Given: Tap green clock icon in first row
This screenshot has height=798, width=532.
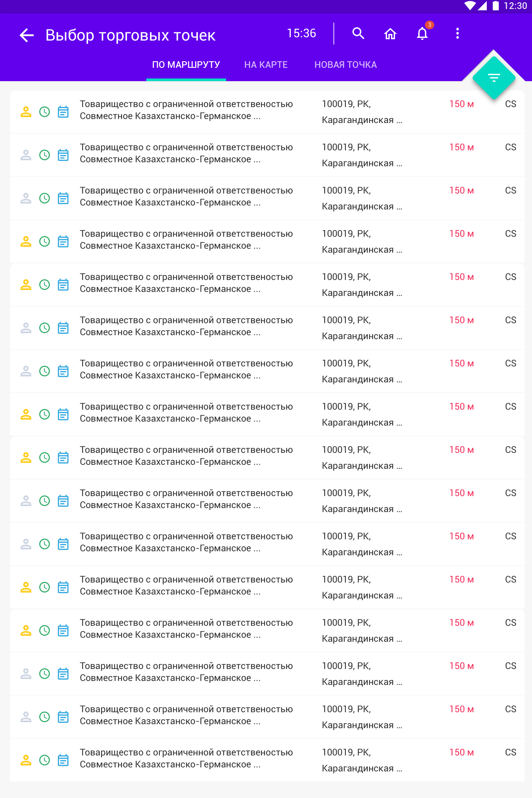Looking at the screenshot, I should (45, 112).
